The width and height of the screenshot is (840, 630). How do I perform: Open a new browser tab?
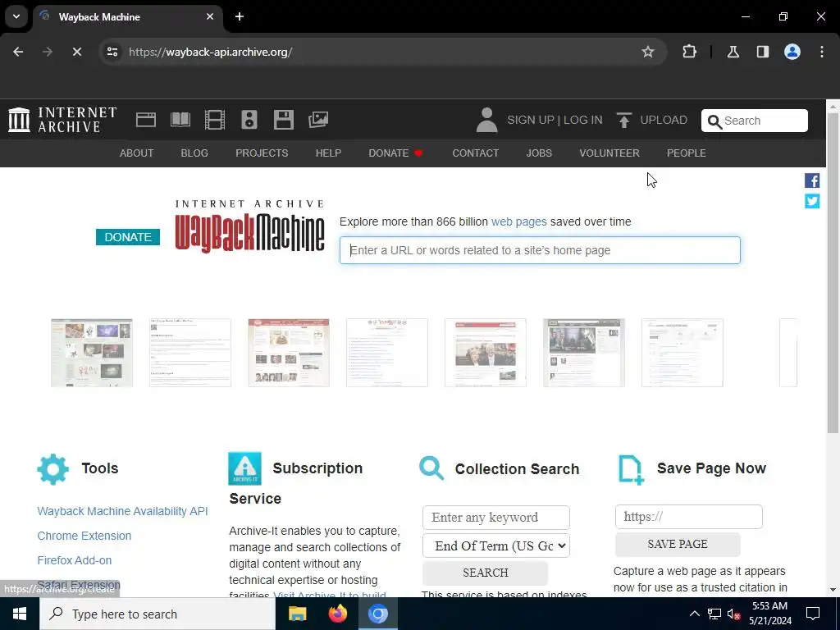click(240, 16)
